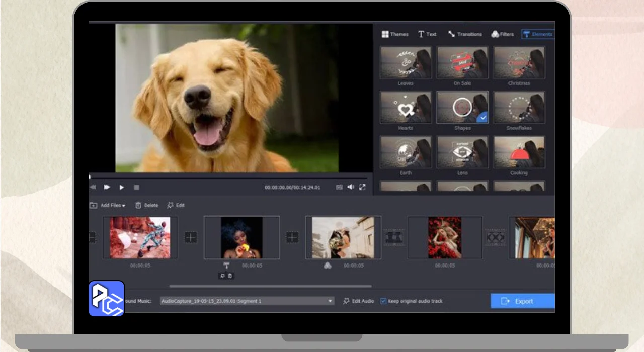
Task: Open the Filters tab
Action: click(x=502, y=34)
